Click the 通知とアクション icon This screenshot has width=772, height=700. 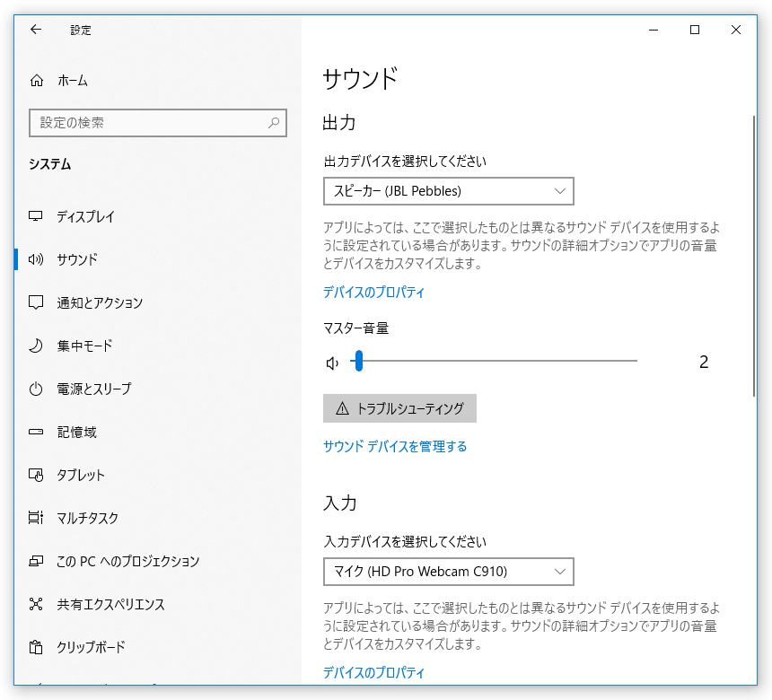point(36,302)
